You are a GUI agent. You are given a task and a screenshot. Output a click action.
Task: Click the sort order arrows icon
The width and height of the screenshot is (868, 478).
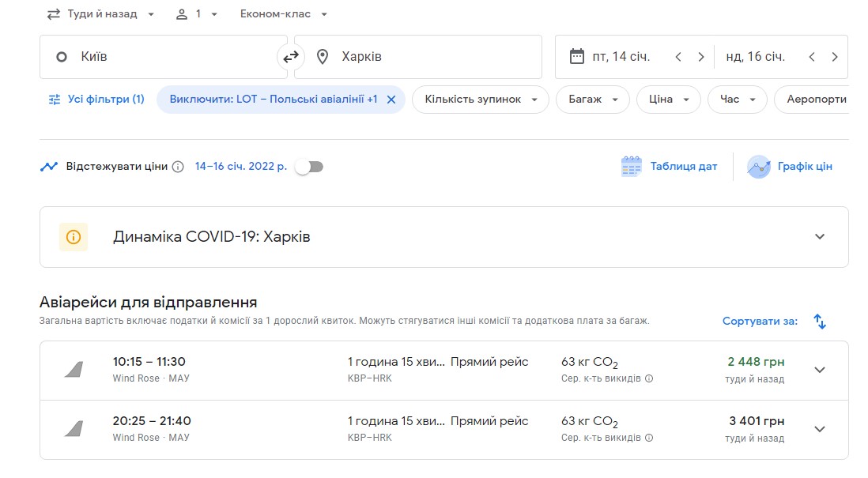click(x=820, y=322)
